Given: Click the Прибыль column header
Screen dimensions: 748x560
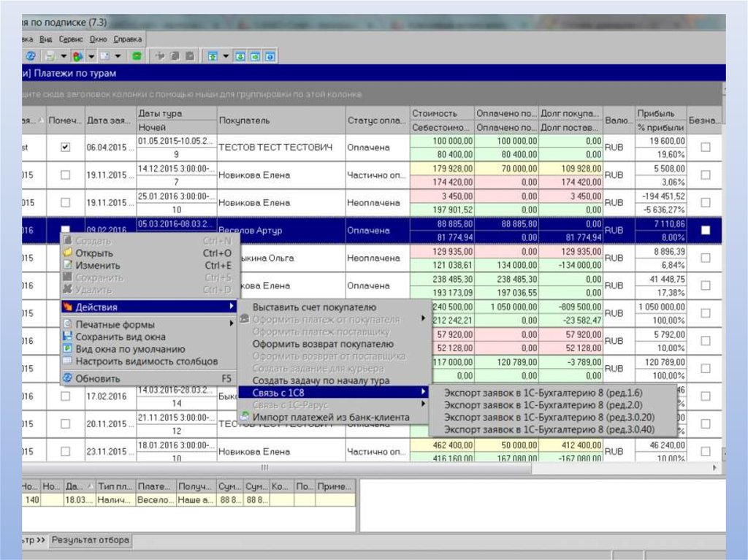Looking at the screenshot, I should click(660, 113).
